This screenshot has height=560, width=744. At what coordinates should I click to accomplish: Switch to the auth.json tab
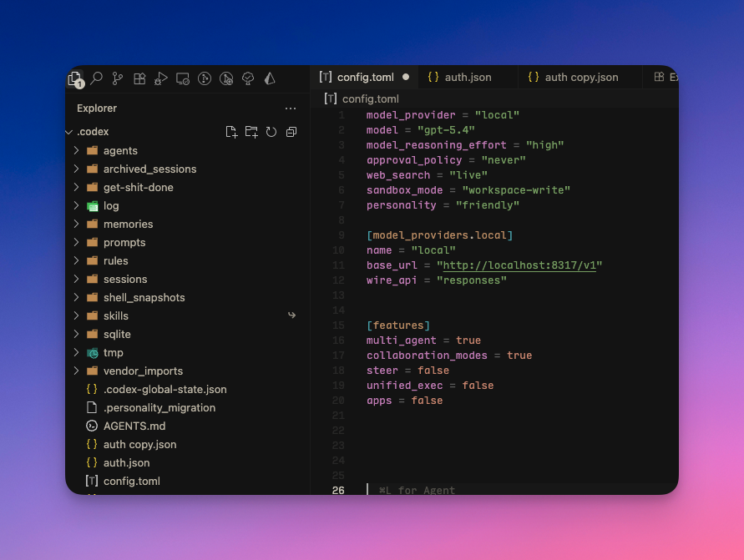[x=468, y=77]
